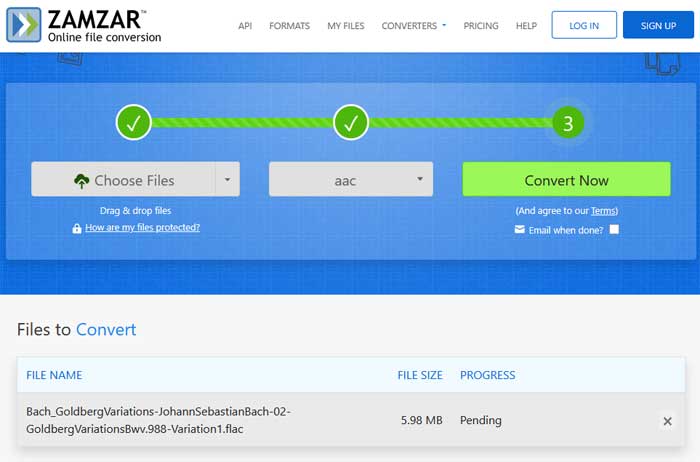Click the Pending progress status
The width and height of the screenshot is (700, 462).
click(481, 420)
